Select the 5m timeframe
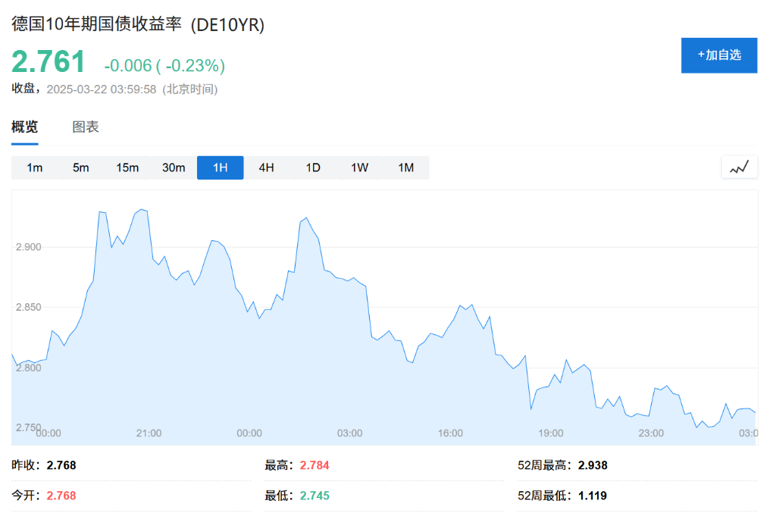The height and width of the screenshot is (532, 776). coord(80,167)
